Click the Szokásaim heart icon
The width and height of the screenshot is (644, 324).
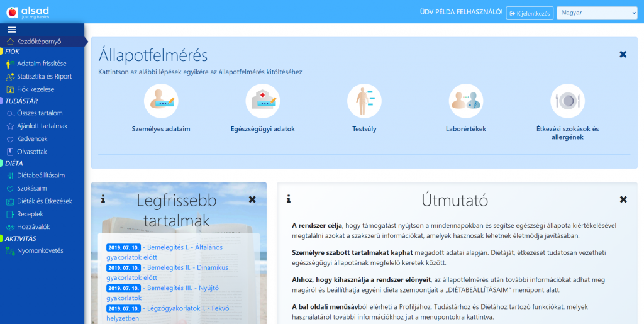tap(10, 189)
